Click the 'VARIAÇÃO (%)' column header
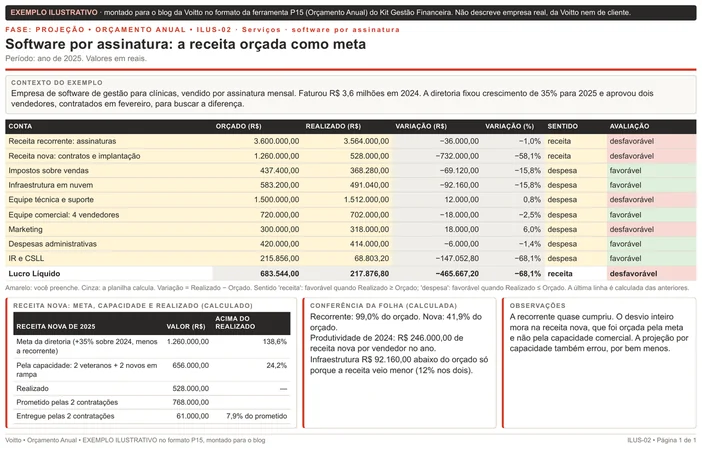The height and width of the screenshot is (449, 702). (509, 126)
